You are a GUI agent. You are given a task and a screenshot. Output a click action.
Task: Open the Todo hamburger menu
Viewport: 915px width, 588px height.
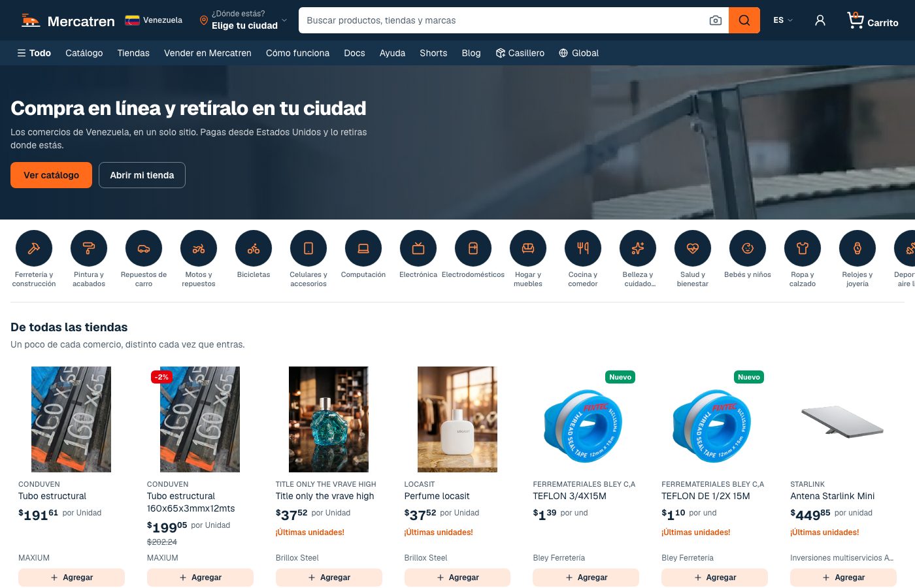[x=34, y=53]
